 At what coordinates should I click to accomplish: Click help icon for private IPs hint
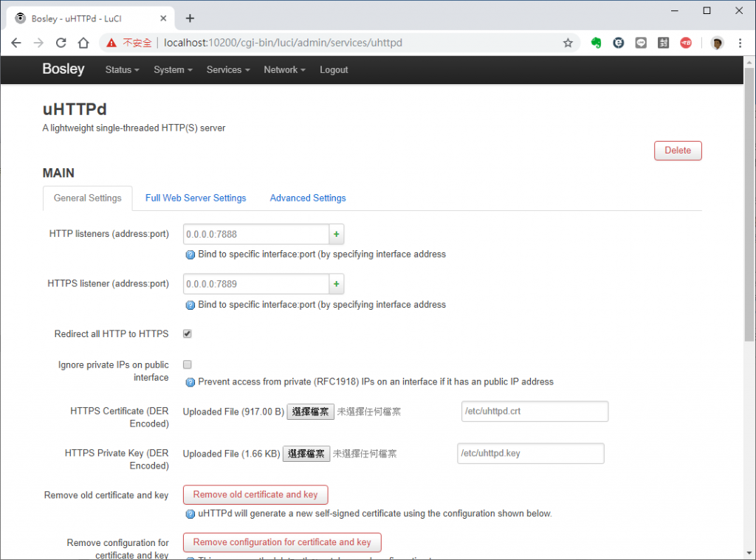190,382
